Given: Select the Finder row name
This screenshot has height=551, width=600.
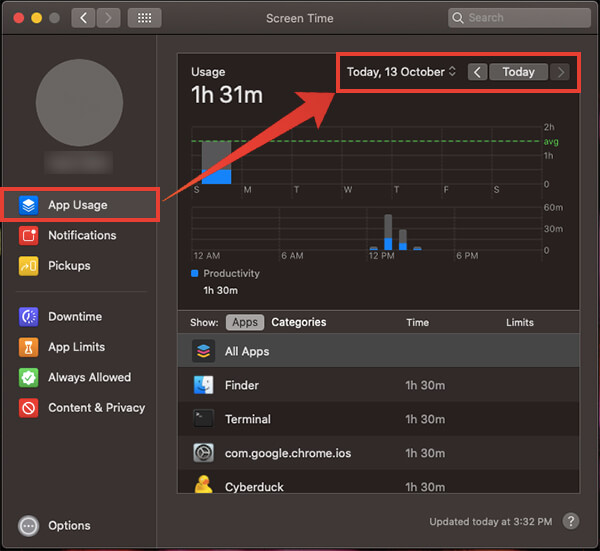Looking at the screenshot, I should (242, 385).
